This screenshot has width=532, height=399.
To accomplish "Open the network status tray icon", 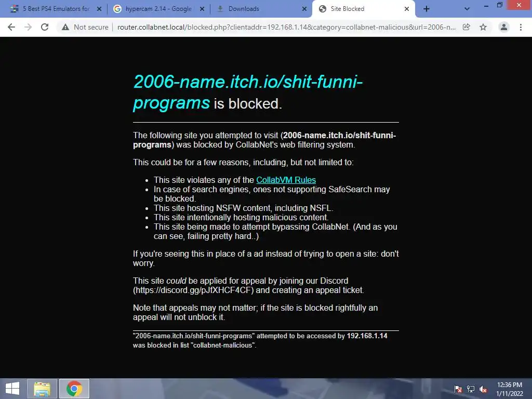I will 471,389.
